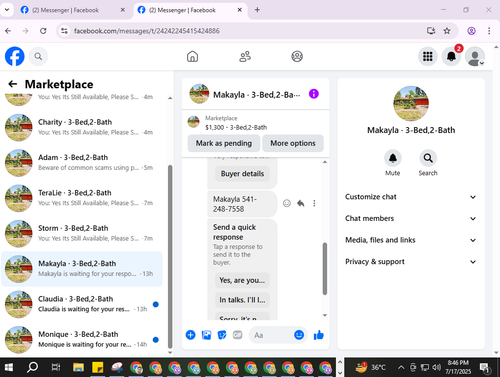Screen dimensions: 500x377
Task: Bookmark page with star icon
Action: click(x=447, y=31)
